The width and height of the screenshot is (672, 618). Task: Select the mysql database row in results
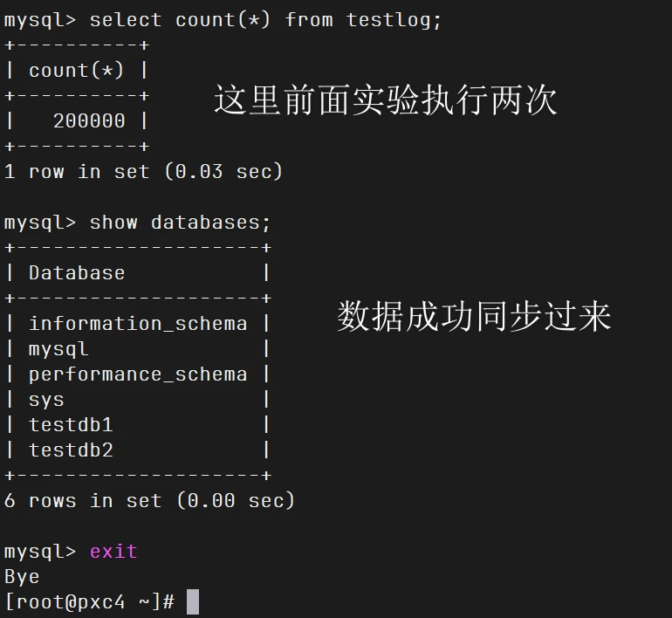(x=58, y=349)
